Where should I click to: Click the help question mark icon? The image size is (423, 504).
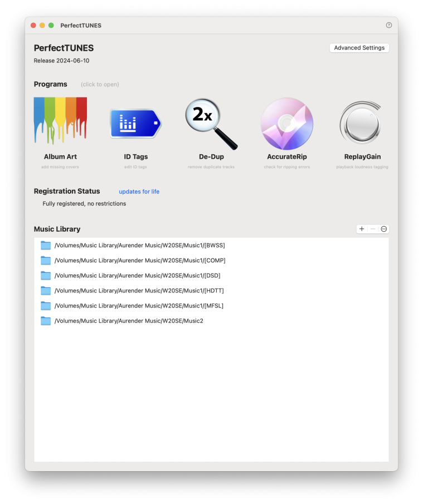[389, 25]
